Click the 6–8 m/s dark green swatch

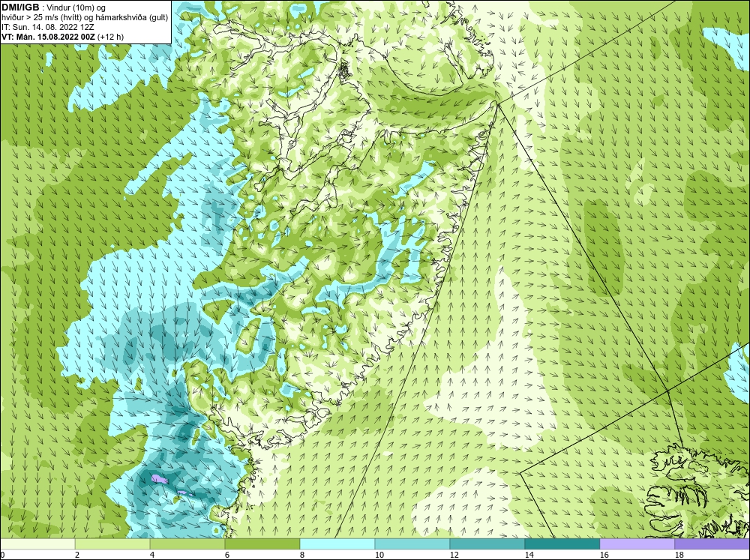coord(262,544)
